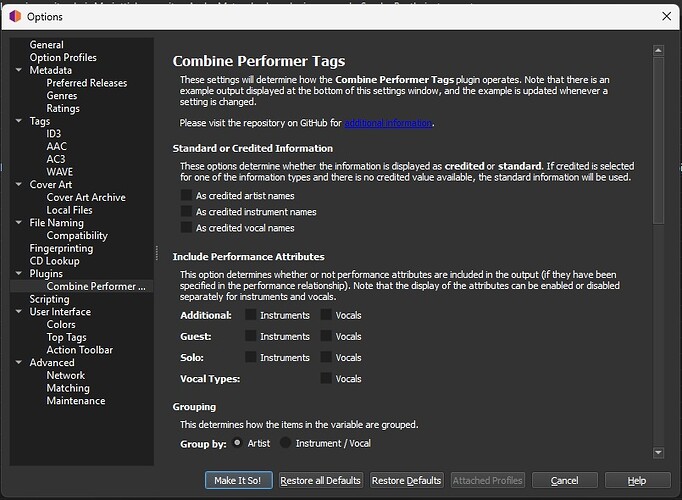Collapse the Metadata tree section

coord(19,71)
